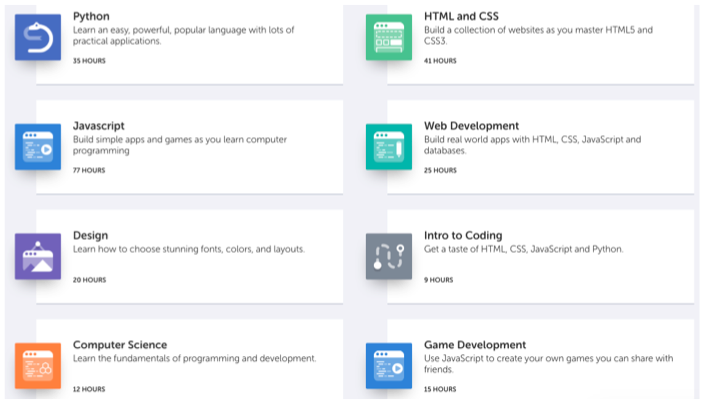Open the Python course title
Image resolution: width=713 pixels, height=412 pixels.
93,17
